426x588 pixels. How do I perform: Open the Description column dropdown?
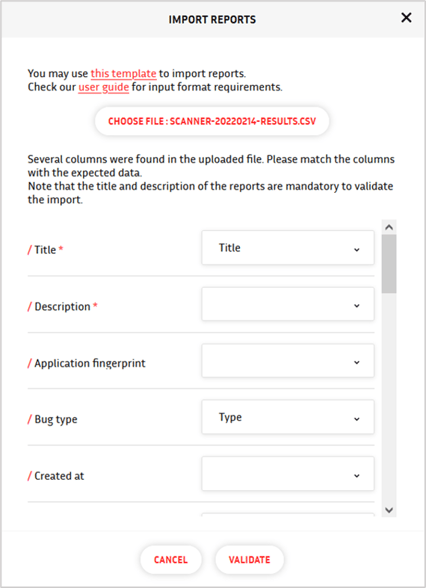click(x=288, y=304)
